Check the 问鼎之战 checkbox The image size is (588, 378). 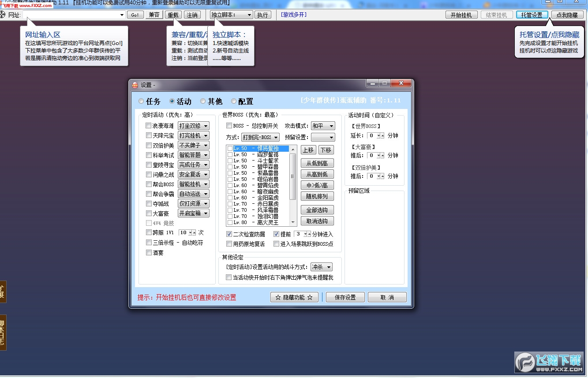click(149, 174)
